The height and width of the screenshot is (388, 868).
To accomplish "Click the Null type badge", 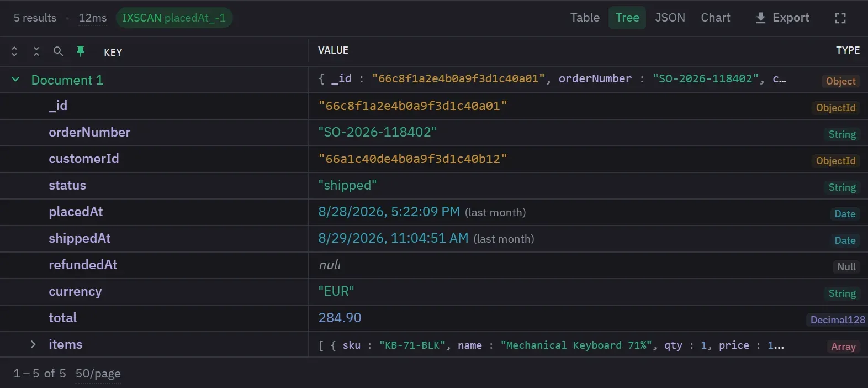I will pyautogui.click(x=846, y=267).
